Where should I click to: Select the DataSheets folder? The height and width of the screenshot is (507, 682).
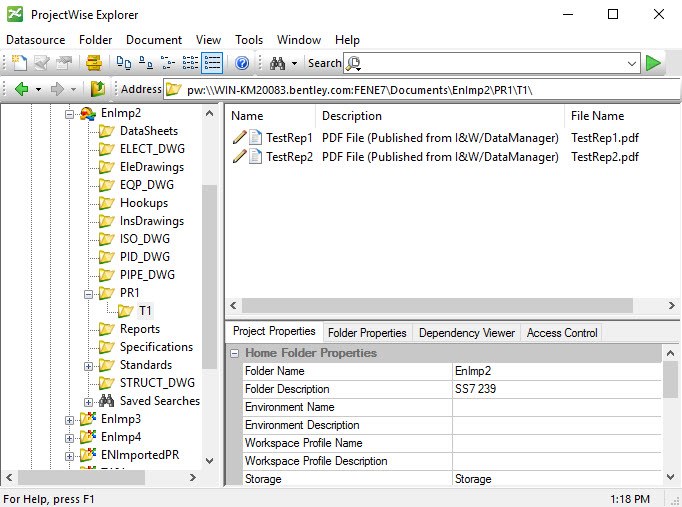point(149,131)
